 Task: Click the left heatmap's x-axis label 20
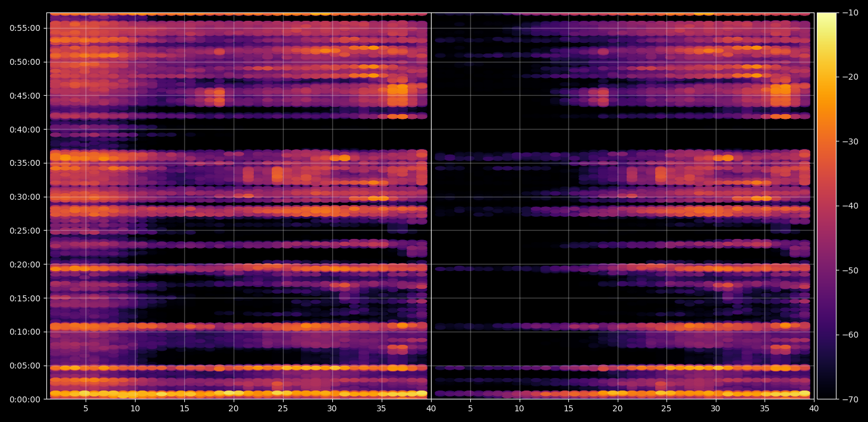(x=234, y=409)
